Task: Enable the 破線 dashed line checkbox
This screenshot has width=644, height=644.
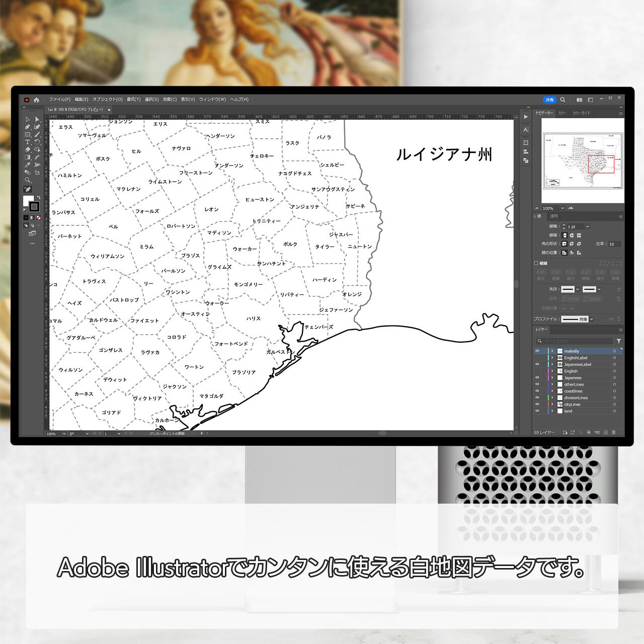Action: pos(536,263)
